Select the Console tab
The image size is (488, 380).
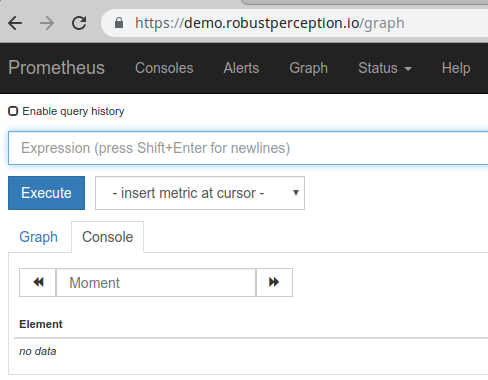108,237
